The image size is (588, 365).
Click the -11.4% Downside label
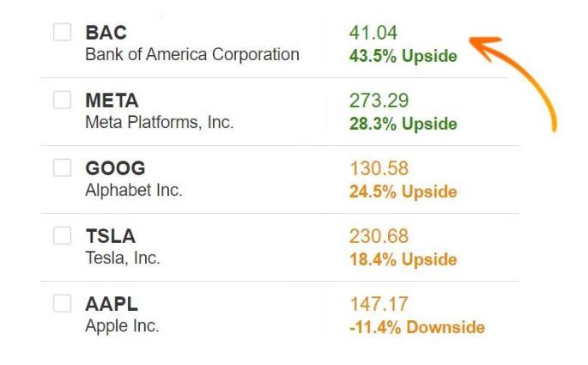click(417, 327)
